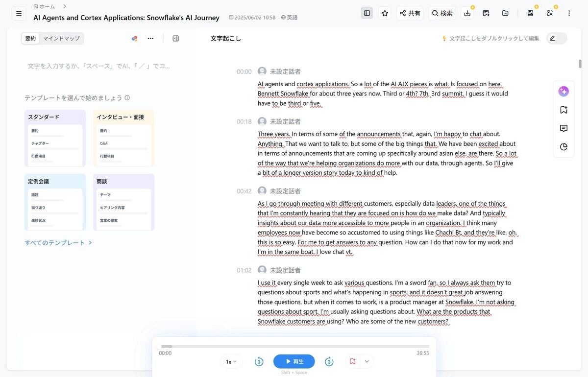Click the 文字起こし section heading
The height and width of the screenshot is (377, 588).
226,39
